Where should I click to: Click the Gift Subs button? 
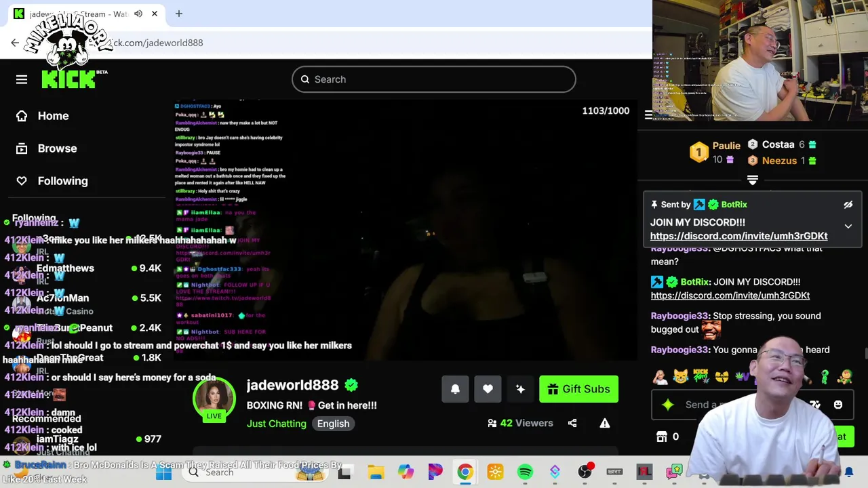[578, 389]
